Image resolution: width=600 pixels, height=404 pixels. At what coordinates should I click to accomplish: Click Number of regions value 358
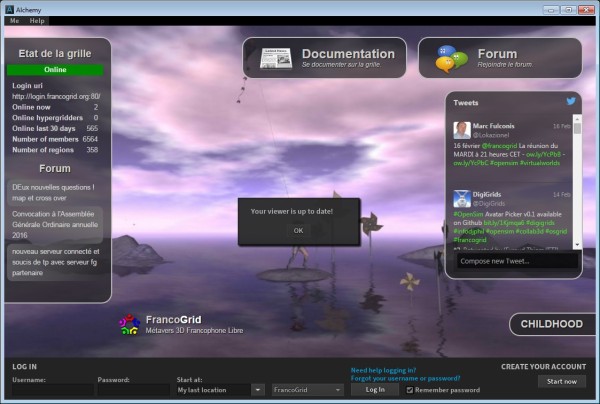92,150
